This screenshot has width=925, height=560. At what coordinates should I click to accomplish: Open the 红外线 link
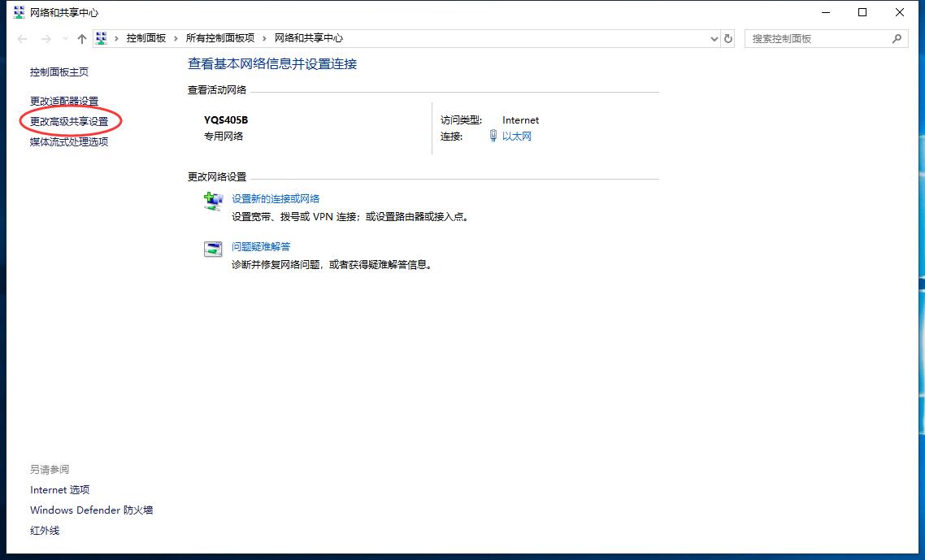pyautogui.click(x=45, y=531)
